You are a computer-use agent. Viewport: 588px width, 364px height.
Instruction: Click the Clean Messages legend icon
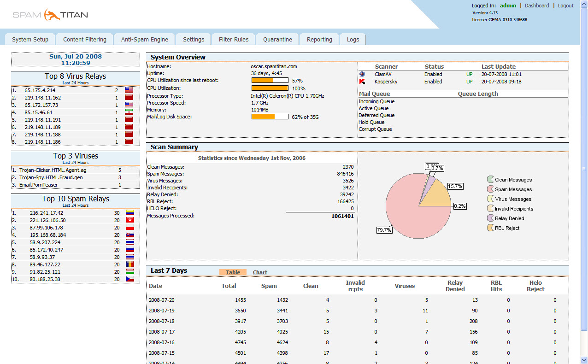[x=490, y=180]
